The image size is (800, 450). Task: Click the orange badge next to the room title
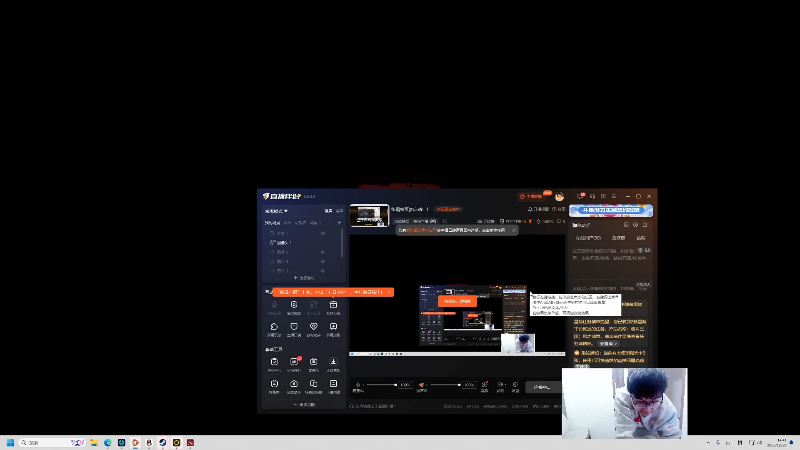click(x=448, y=209)
